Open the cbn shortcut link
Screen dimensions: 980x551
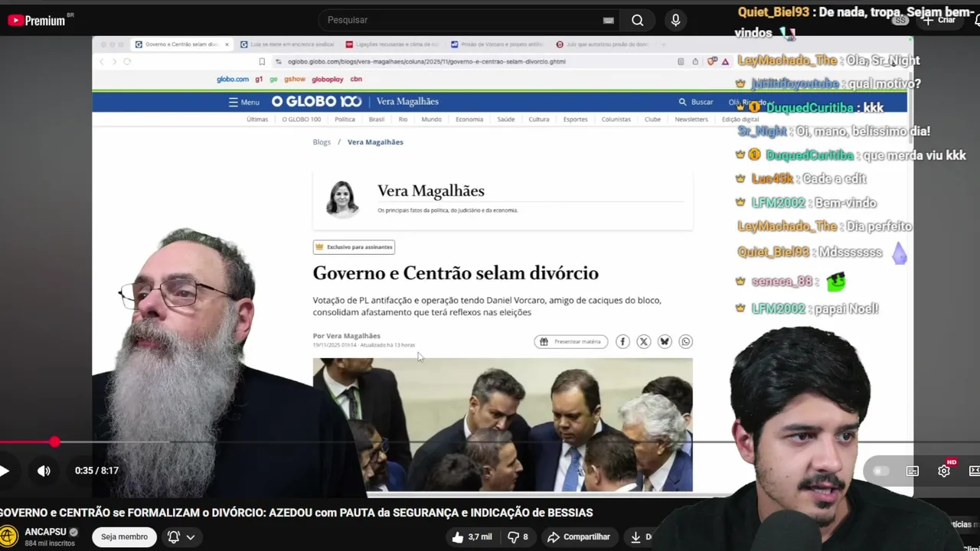coord(356,79)
